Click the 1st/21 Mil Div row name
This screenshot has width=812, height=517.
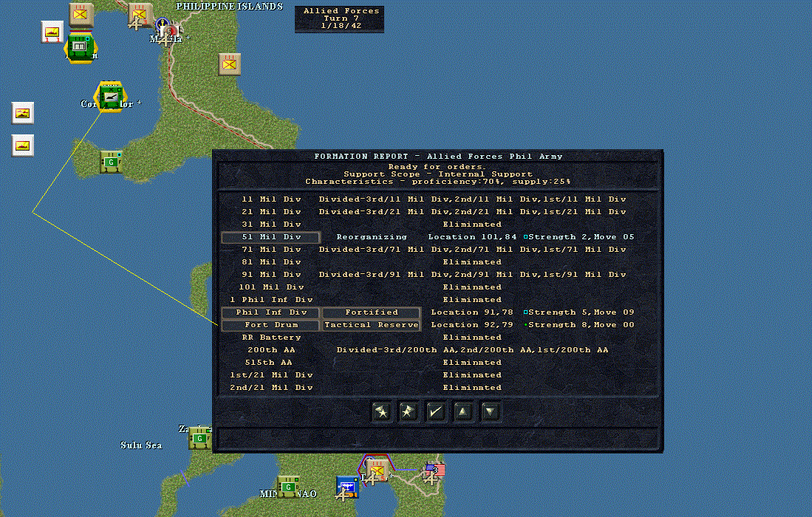[x=271, y=375]
